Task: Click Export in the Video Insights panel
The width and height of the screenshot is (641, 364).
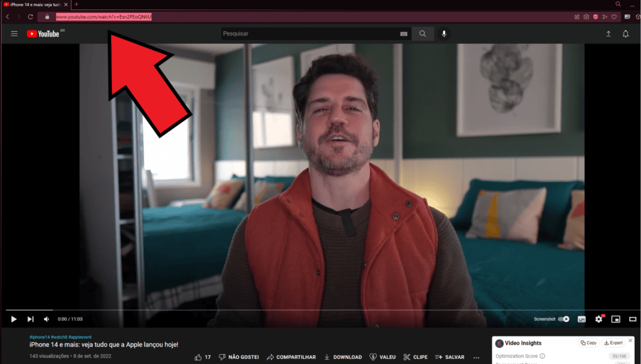Action: click(x=615, y=342)
